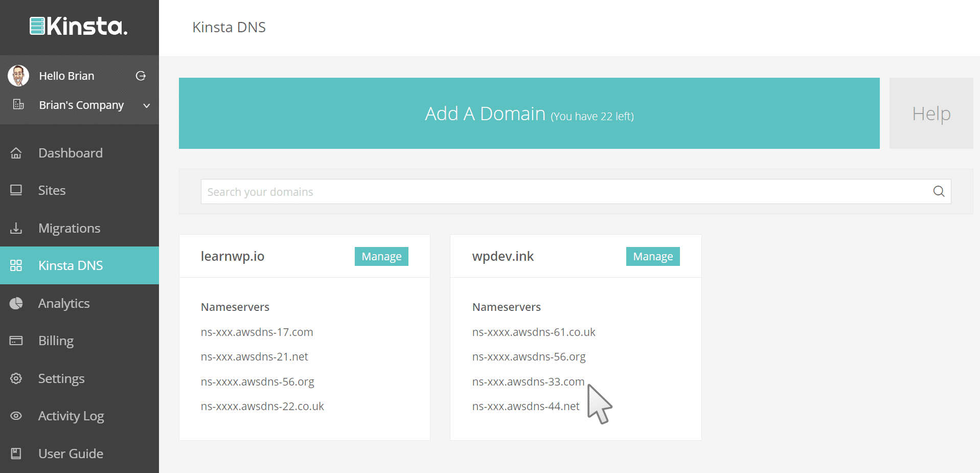This screenshot has width=980, height=473.
Task: Select ns-xxxx.awsdns-56.org under learnwp.io
Action: pyautogui.click(x=258, y=382)
